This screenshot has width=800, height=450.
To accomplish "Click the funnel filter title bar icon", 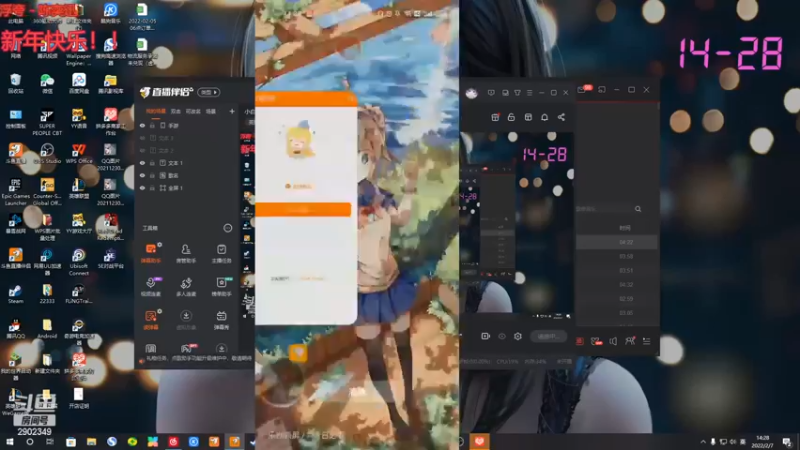I will [x=517, y=93].
